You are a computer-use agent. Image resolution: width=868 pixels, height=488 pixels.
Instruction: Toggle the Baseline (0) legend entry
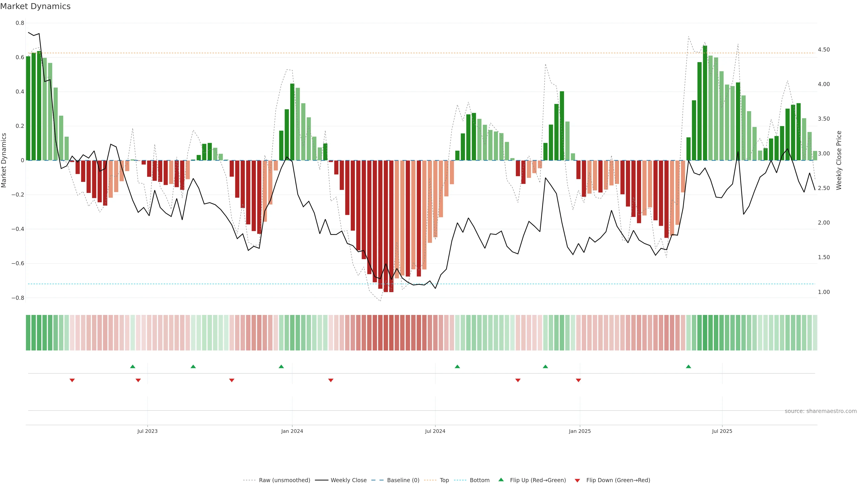click(403, 480)
